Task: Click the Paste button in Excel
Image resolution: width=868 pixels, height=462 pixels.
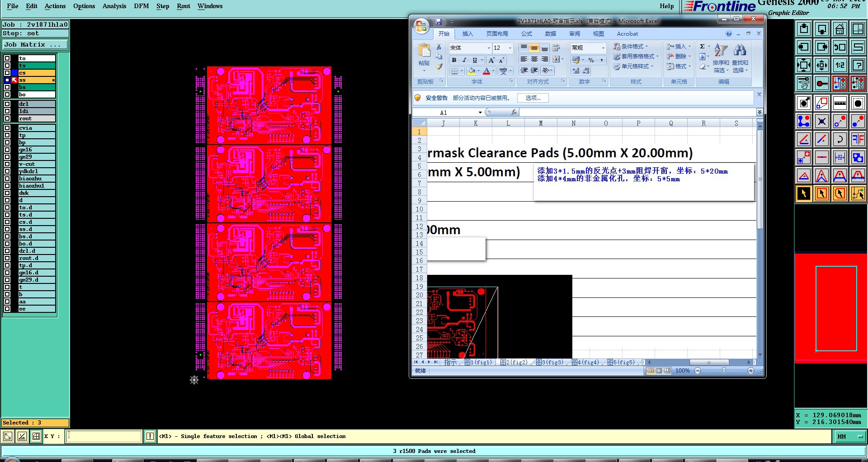Action: tap(424, 58)
